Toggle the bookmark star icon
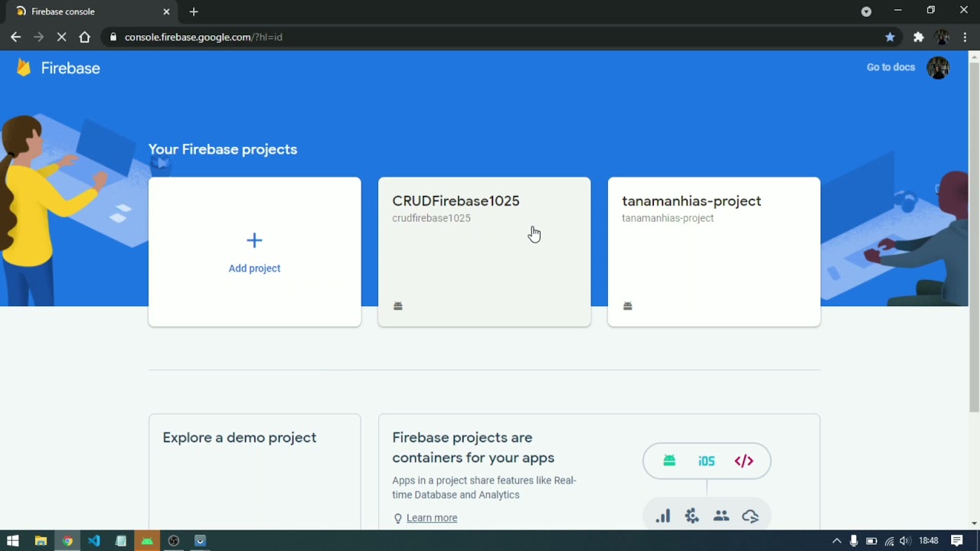 [x=890, y=37]
